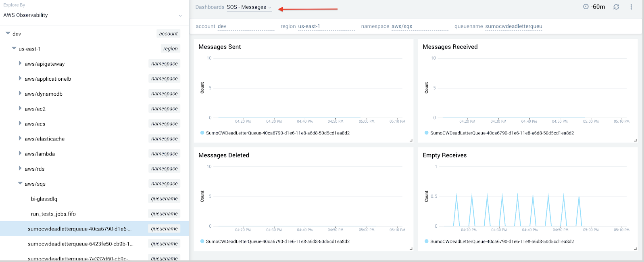Toggle Messages Sent legend series dot
This screenshot has width=644, height=262.
(x=202, y=133)
